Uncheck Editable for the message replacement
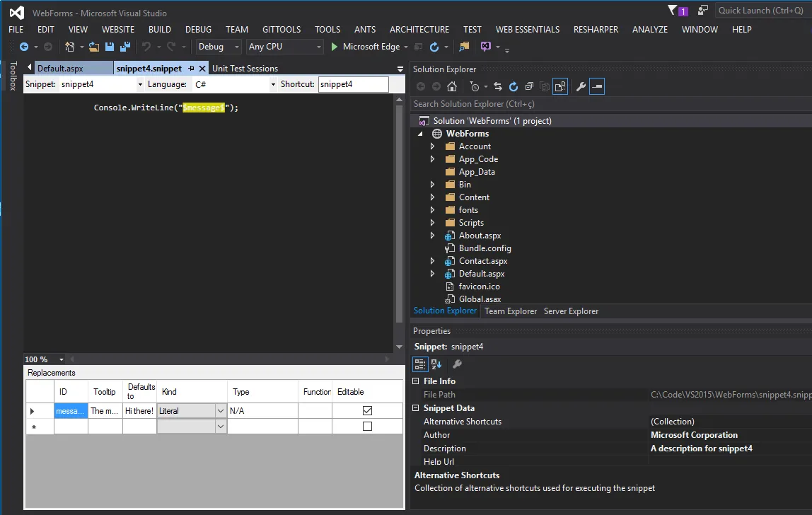This screenshot has width=812, height=515. [367, 411]
